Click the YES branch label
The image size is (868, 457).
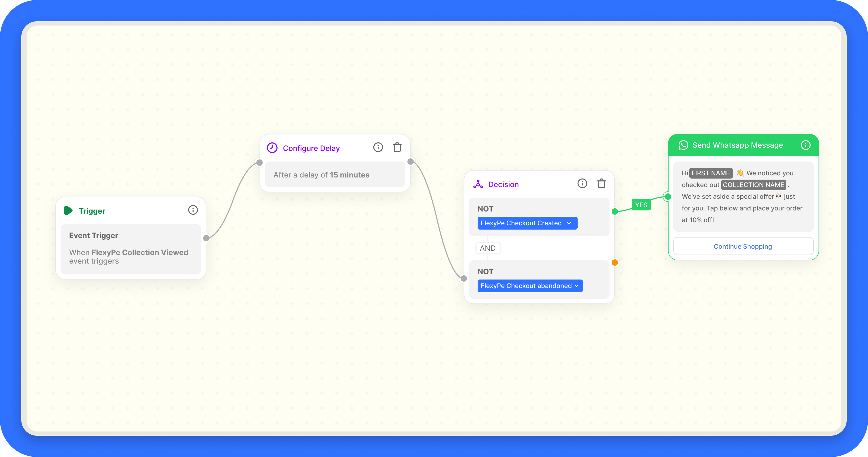coord(641,205)
